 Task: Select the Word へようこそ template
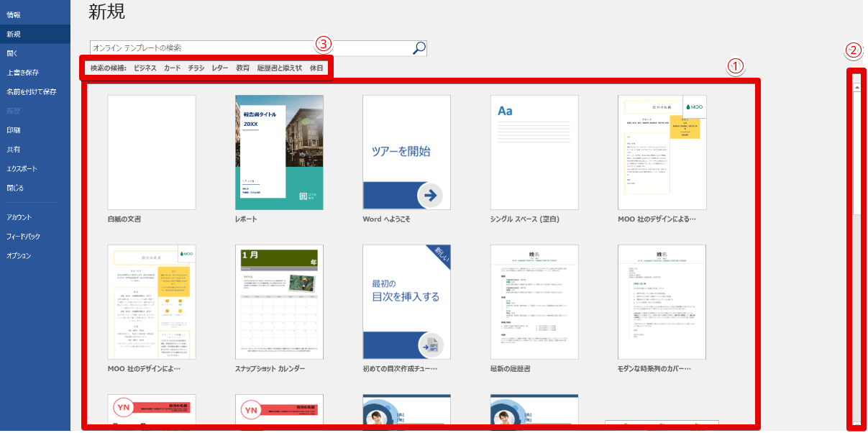click(406, 152)
